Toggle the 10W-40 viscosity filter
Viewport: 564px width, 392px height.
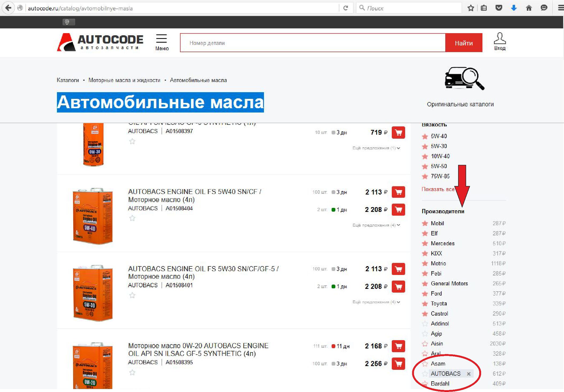(440, 156)
